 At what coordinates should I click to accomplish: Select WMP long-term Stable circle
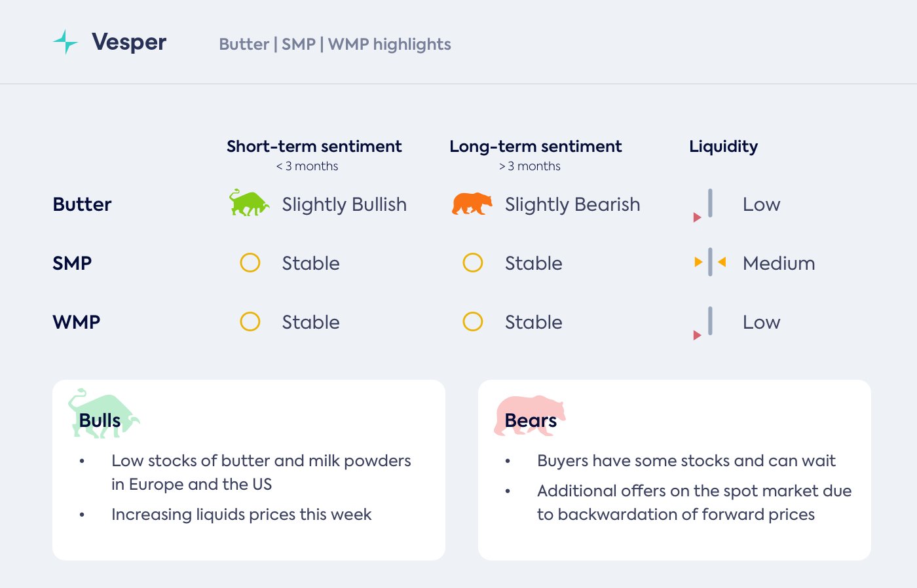pos(473,322)
